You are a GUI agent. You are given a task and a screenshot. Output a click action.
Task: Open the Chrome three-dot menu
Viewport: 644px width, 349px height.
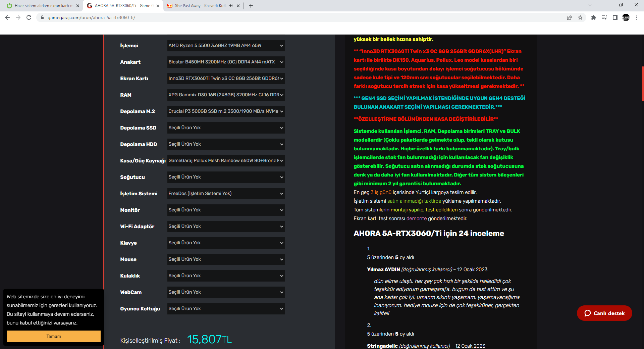637,17
